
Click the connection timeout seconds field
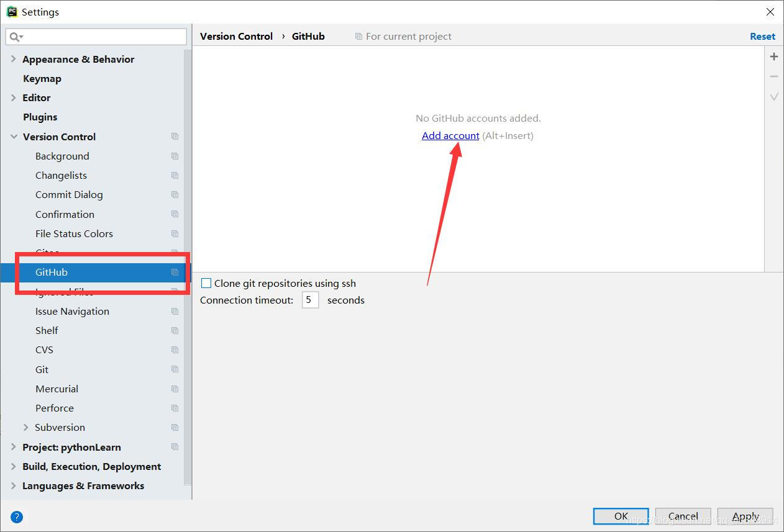[x=311, y=300]
